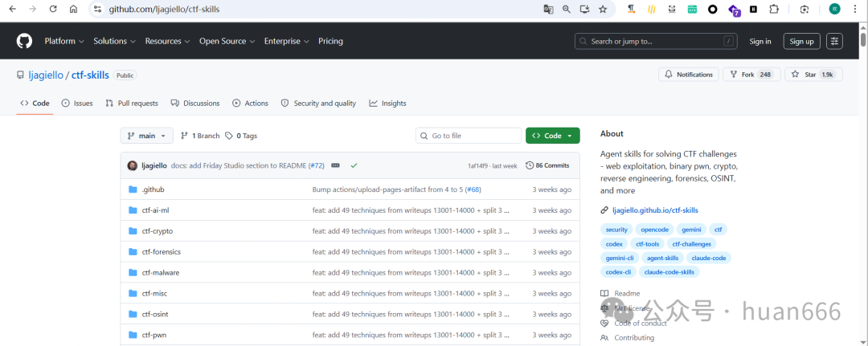
Task: Click the install app icon in the address bar
Action: pyautogui.click(x=584, y=10)
